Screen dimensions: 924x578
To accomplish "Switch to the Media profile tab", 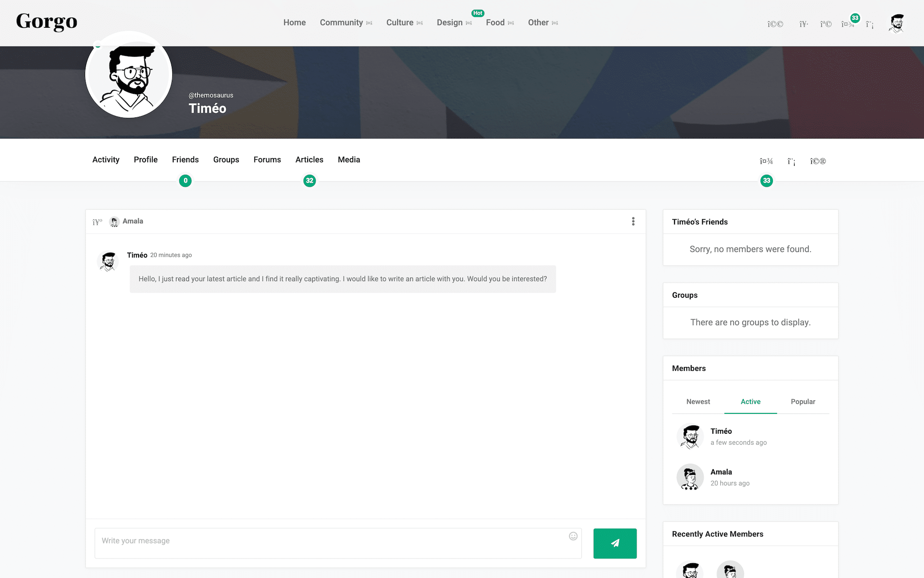I will tap(349, 160).
